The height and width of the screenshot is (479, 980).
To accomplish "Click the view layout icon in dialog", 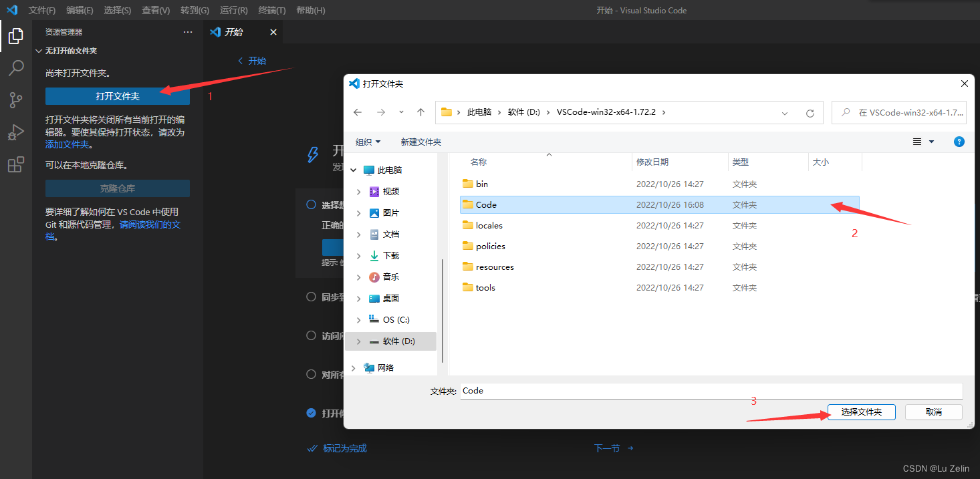I will point(917,142).
